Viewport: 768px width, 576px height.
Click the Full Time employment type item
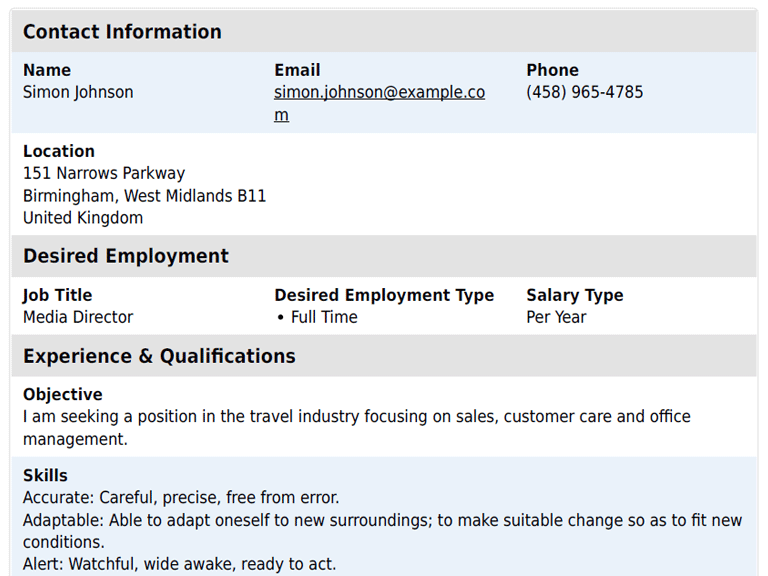324,317
